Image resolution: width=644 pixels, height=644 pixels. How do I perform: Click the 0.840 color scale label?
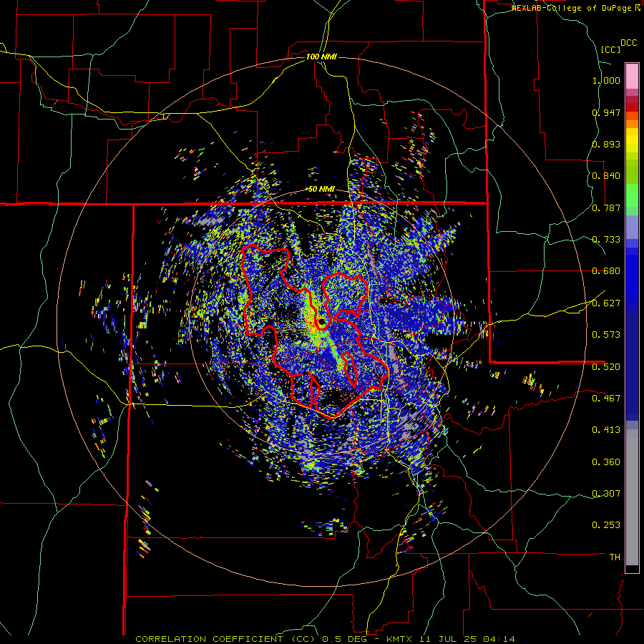pos(606,176)
